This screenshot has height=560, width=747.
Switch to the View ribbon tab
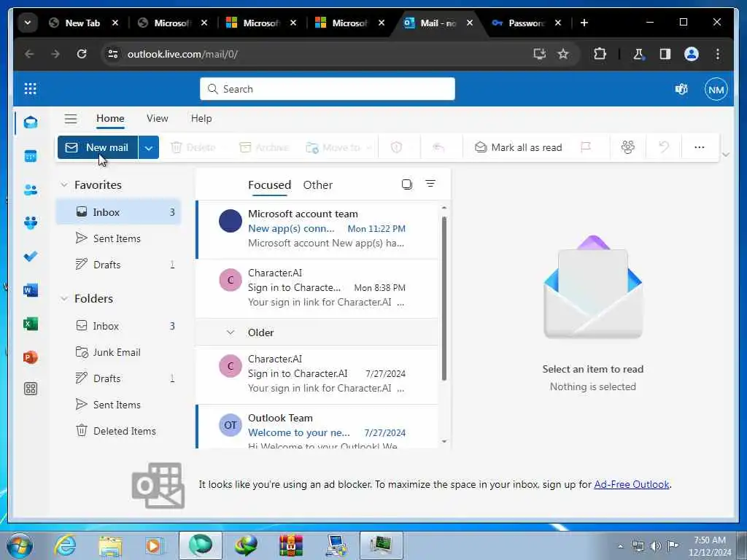pyautogui.click(x=158, y=119)
